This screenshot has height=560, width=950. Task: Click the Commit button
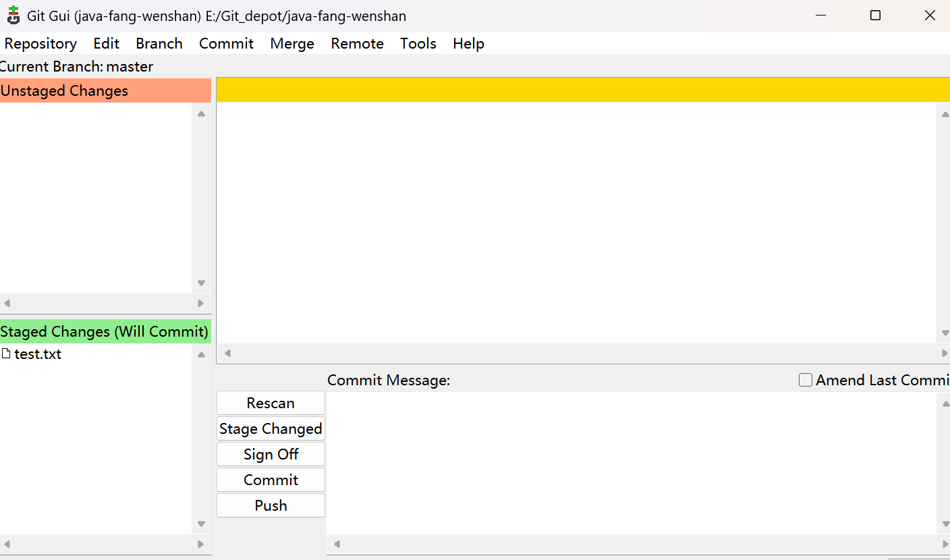click(x=271, y=480)
